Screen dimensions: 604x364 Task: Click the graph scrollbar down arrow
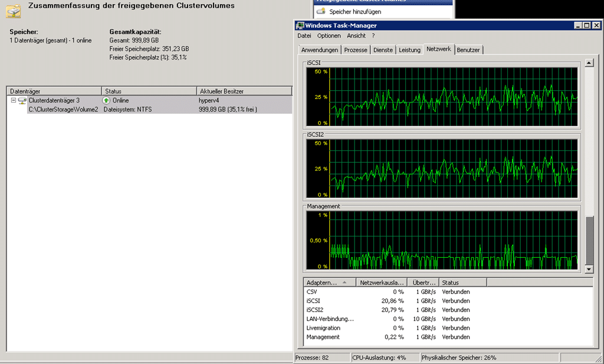(x=589, y=269)
